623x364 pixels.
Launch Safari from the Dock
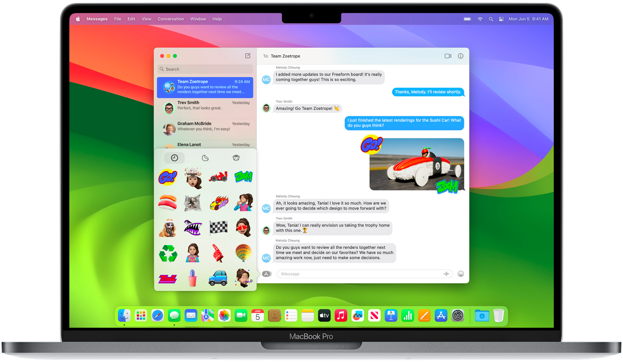click(x=158, y=315)
